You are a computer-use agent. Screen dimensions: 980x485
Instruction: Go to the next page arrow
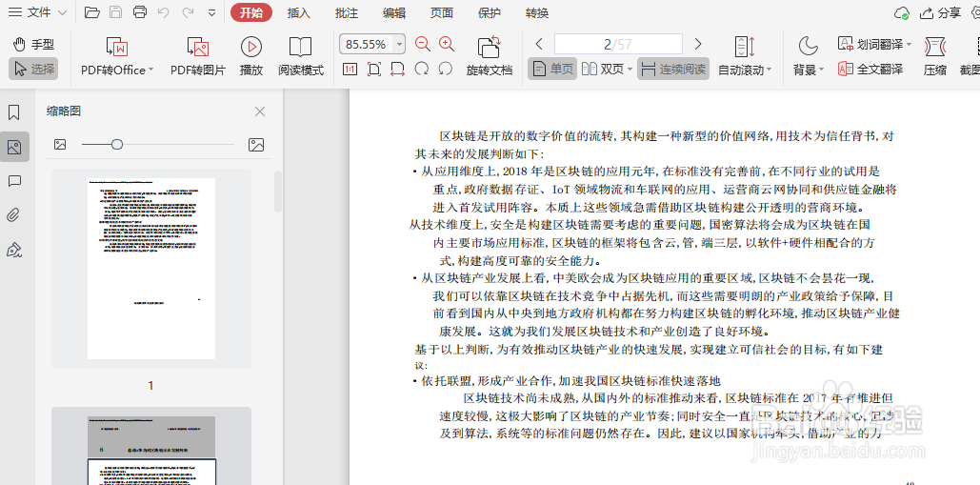pyautogui.click(x=698, y=45)
